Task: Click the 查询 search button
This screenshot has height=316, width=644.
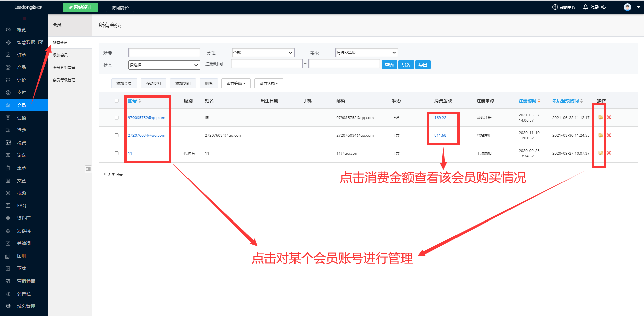Action: pos(389,64)
